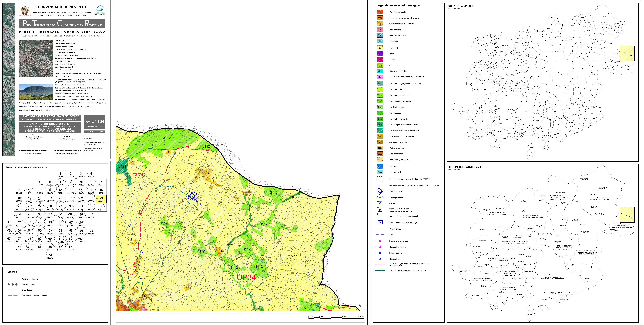Click the Insediamenti preromani magenta ring symbol
Image resolution: width=644 pixels, height=325 pixels.
click(380, 241)
